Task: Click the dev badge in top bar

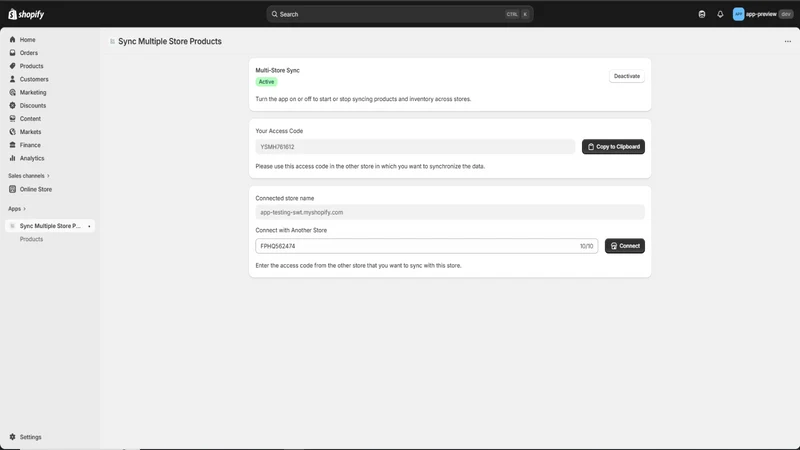Action: click(x=786, y=14)
